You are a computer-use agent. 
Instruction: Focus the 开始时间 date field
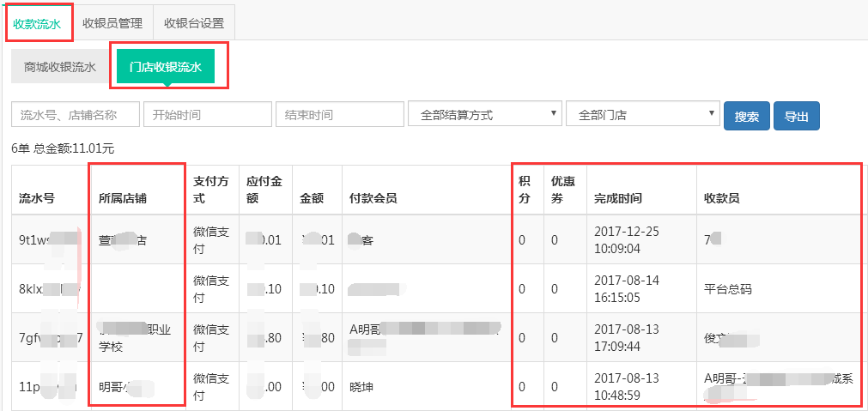click(207, 114)
